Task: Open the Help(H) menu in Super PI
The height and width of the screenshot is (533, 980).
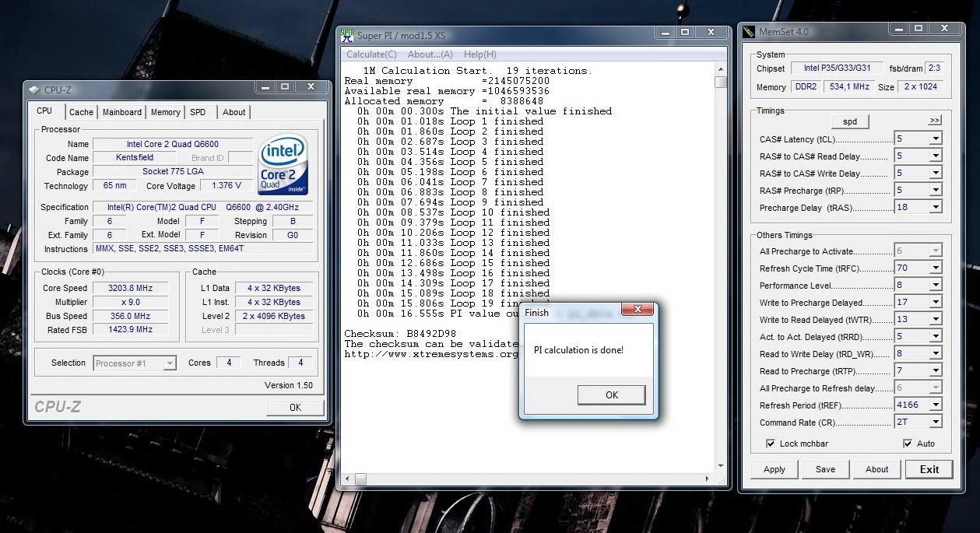Action: 479,54
